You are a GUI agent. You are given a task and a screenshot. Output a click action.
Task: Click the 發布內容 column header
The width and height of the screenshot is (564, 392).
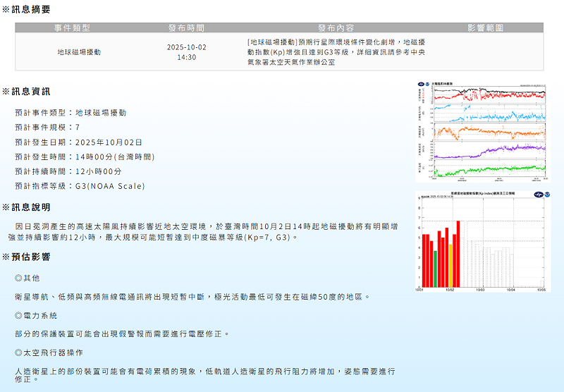coord(336,28)
